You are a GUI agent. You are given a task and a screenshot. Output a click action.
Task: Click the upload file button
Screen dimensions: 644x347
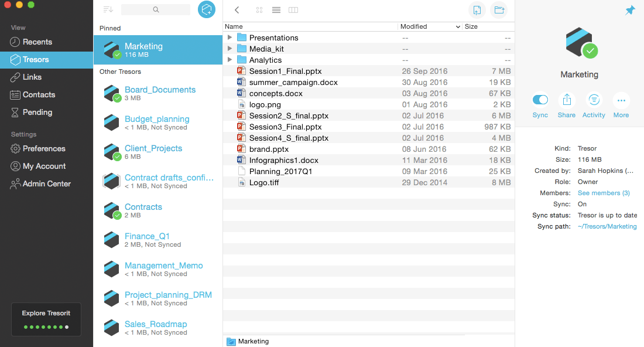[477, 10]
